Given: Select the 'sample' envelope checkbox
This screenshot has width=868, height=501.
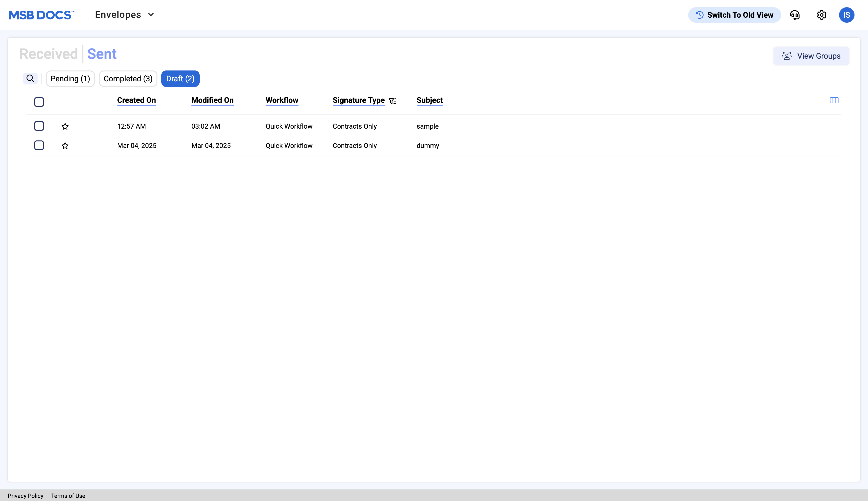Looking at the screenshot, I should 39,126.
